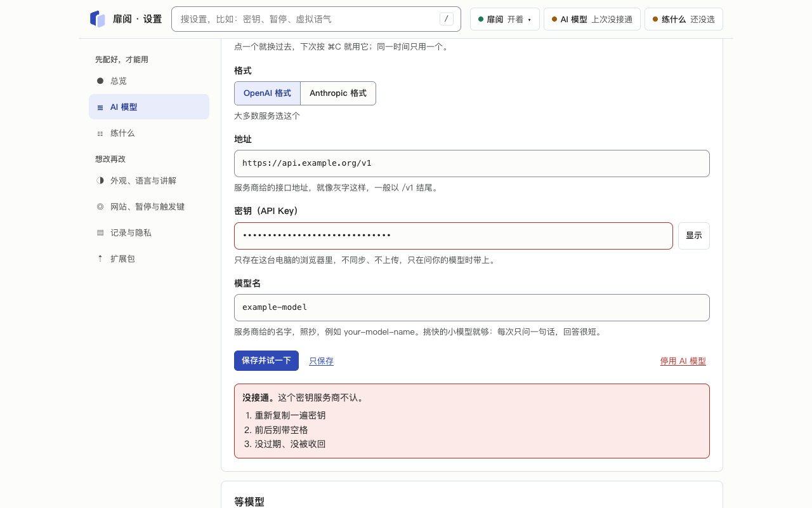Click the 扉阅 logo icon
This screenshot has width=812, height=508.
[98, 19]
